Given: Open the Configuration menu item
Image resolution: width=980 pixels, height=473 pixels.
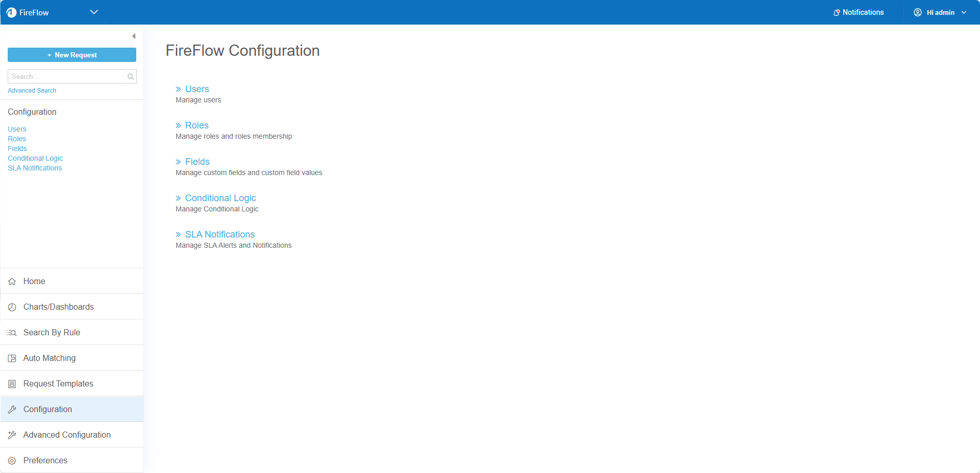Looking at the screenshot, I should pos(48,409).
